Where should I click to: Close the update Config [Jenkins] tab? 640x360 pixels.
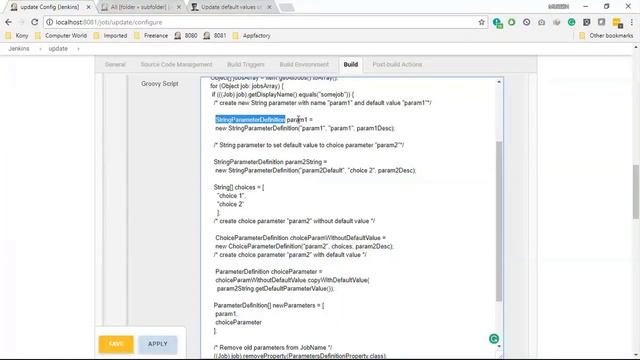(89, 7)
